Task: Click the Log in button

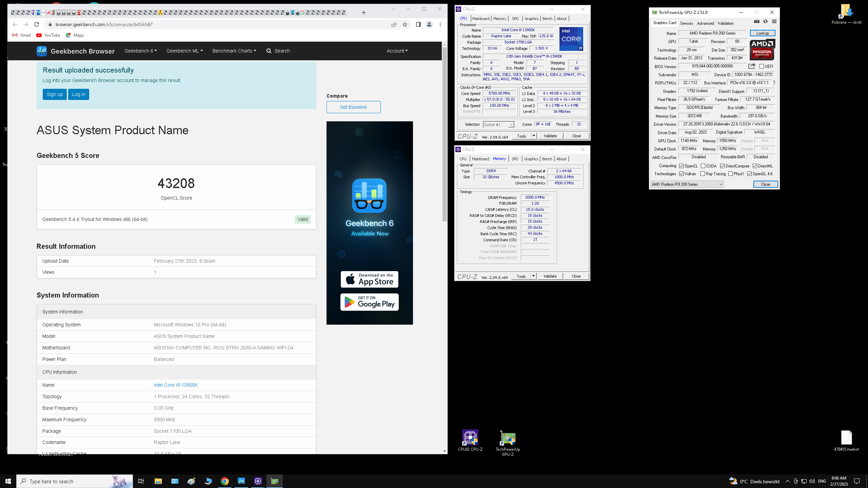Action: point(79,94)
